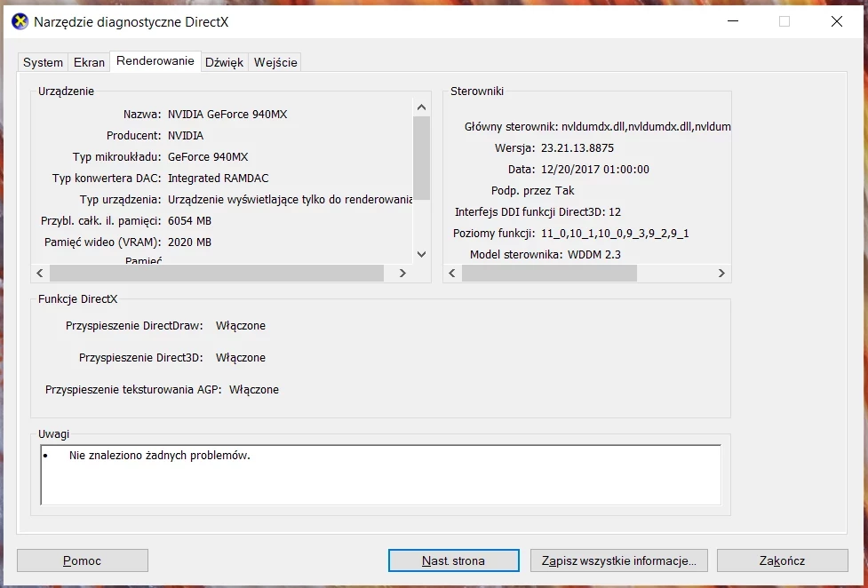Image resolution: width=868 pixels, height=588 pixels.
Task: Select the Renderowanie tab
Action: [x=155, y=61]
